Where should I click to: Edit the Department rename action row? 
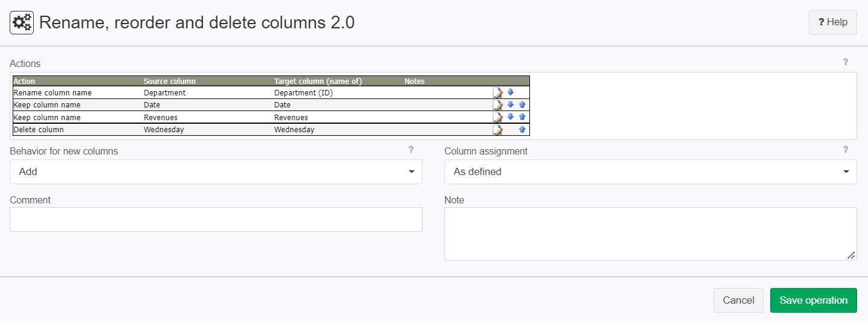click(x=498, y=92)
